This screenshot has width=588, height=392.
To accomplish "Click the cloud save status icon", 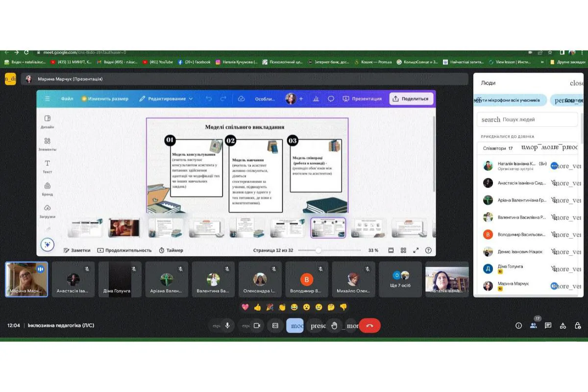I will pos(242,98).
